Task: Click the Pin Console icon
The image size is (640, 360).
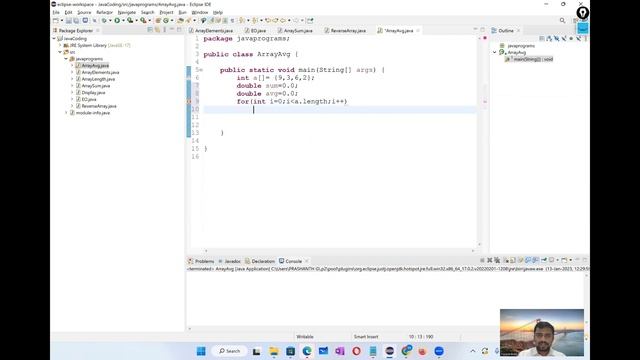Action: pos(544,260)
